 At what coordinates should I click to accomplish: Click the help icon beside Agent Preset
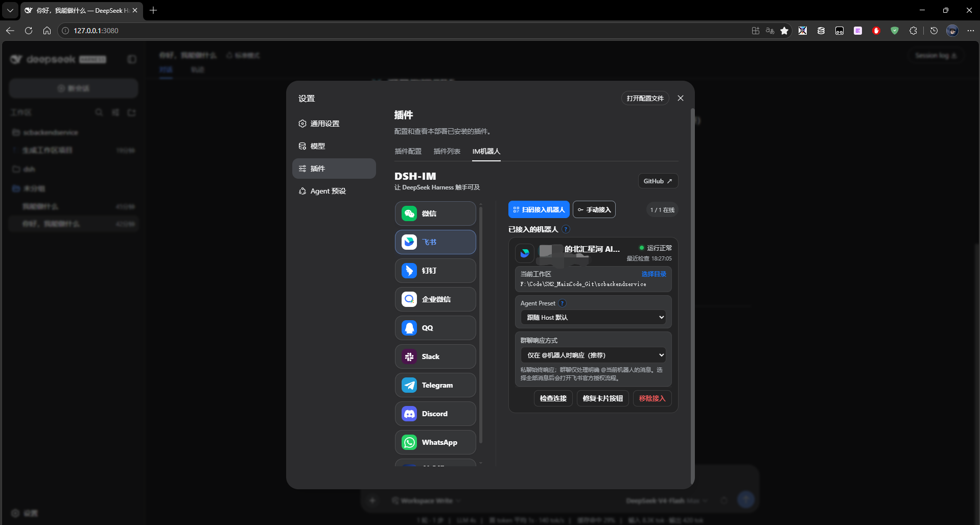pyautogui.click(x=562, y=303)
